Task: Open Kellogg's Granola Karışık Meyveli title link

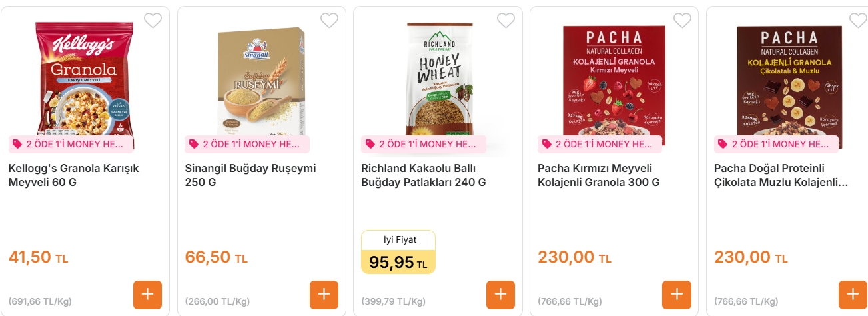Action: click(73, 175)
